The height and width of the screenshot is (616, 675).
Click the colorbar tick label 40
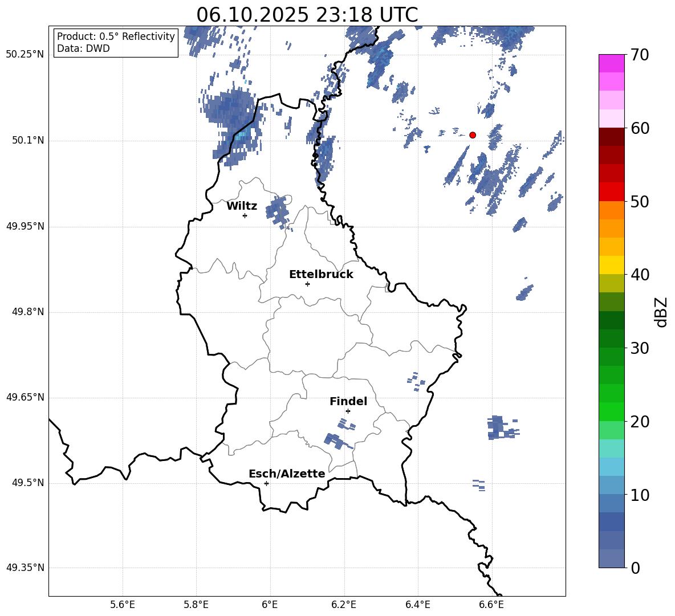(x=640, y=275)
